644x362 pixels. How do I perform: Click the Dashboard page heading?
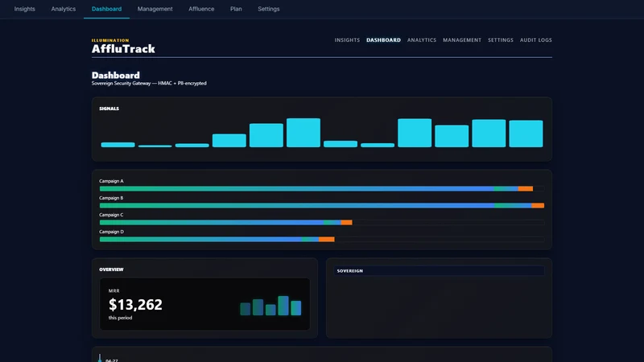pyautogui.click(x=116, y=75)
